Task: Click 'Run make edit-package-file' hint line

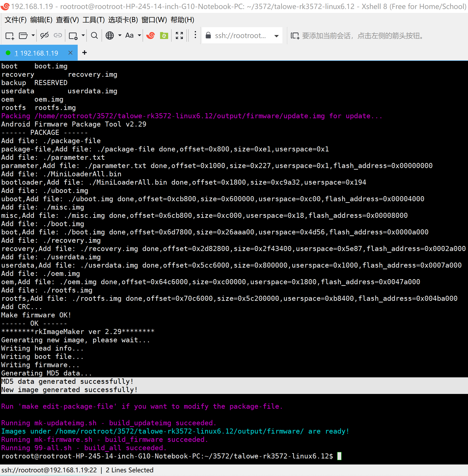Action: 142,406
